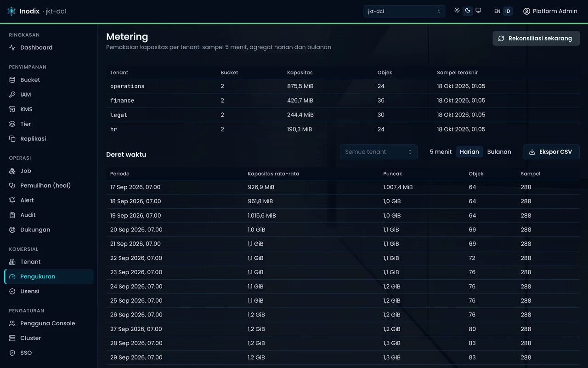The height and width of the screenshot is (368, 588).
Task: Go to Bucket storage page
Action: [x=49, y=80]
